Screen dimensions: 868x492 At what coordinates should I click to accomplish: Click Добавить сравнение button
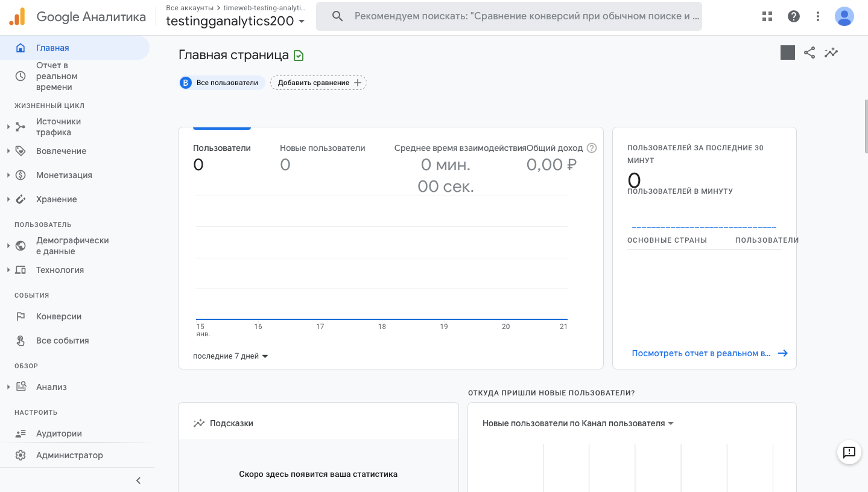[318, 83]
